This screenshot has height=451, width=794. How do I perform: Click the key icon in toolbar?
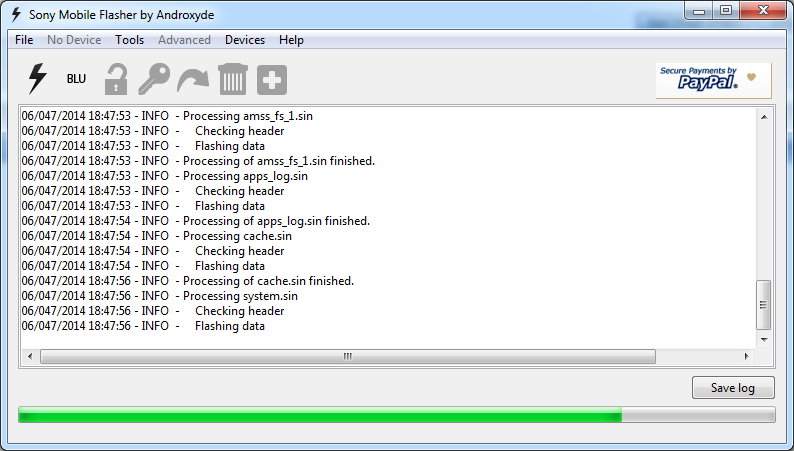pos(154,79)
